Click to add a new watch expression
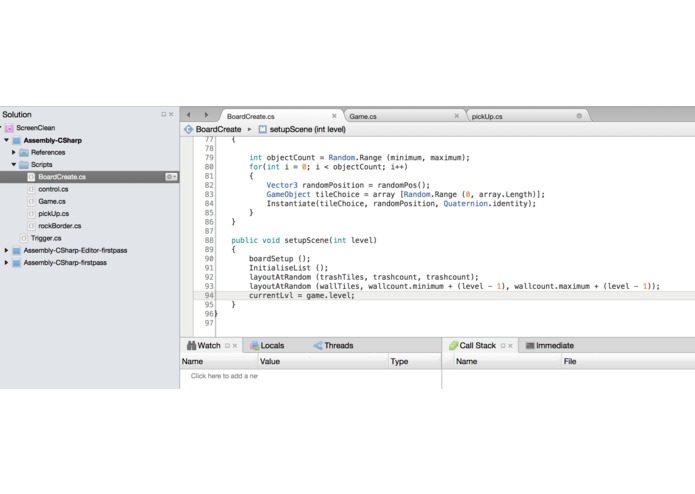695x494 pixels. coord(224,376)
